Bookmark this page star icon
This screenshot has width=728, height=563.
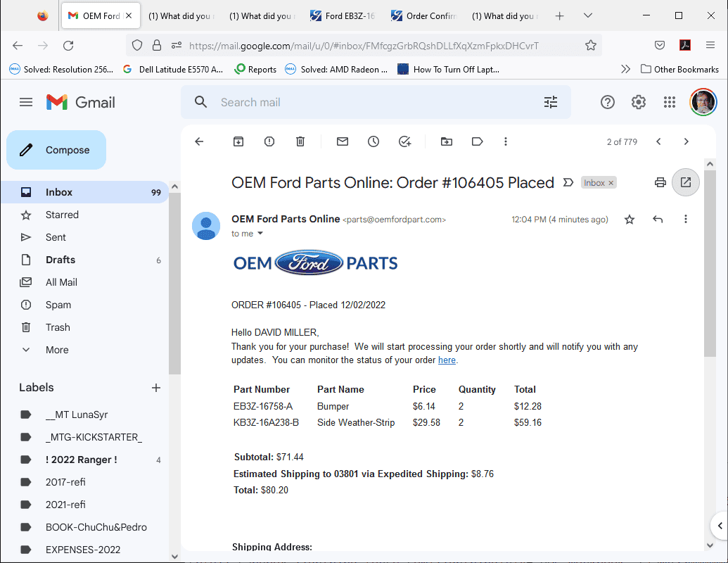pyautogui.click(x=591, y=46)
